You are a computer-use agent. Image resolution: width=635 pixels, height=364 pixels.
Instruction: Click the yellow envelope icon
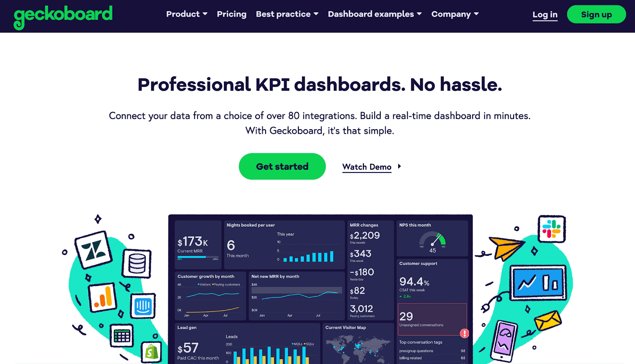(548, 320)
